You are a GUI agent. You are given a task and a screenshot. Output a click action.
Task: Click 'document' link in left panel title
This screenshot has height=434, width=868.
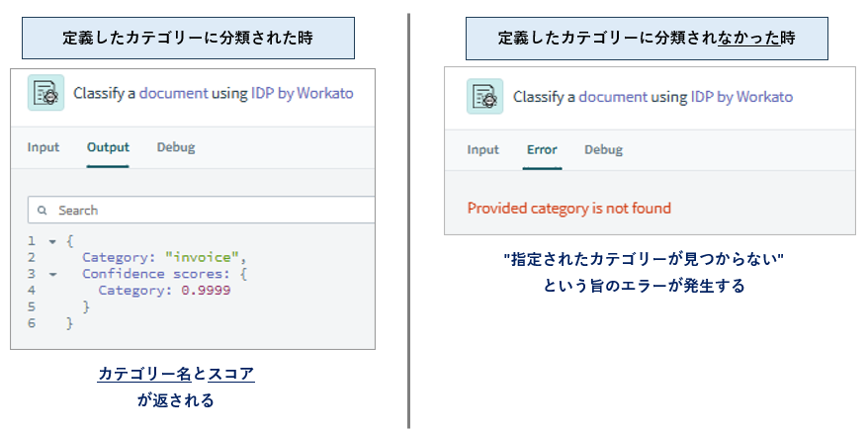coord(174,93)
